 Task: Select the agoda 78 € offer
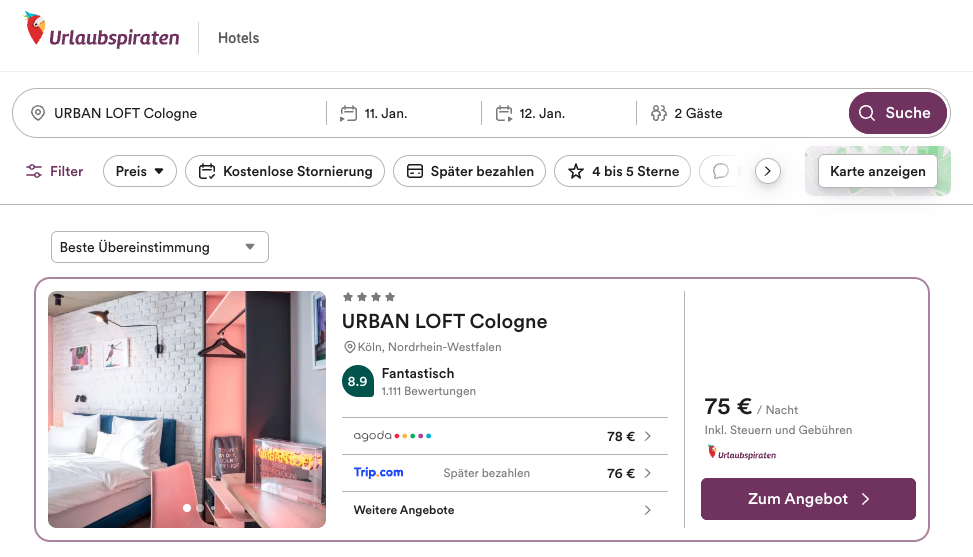coord(504,436)
